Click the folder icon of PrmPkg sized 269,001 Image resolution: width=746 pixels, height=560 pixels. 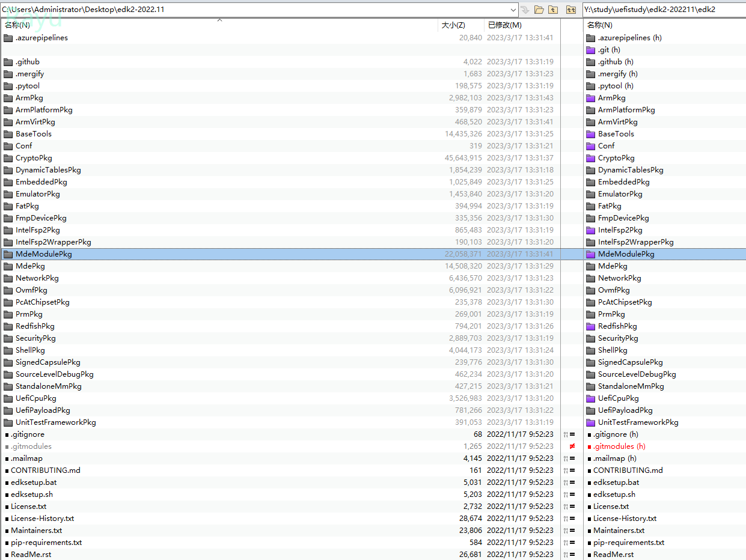[8, 314]
